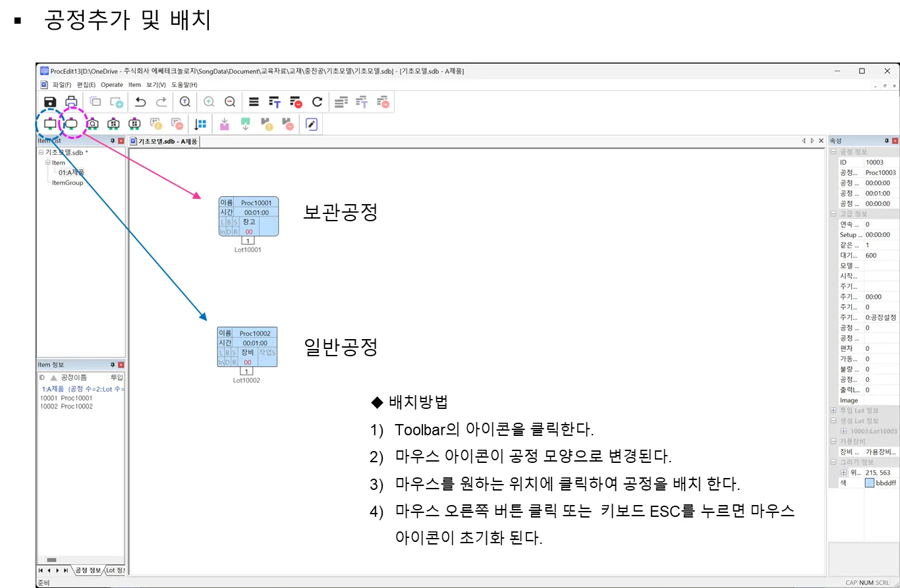
Task: Click the bbddff color swatch
Action: [869, 483]
